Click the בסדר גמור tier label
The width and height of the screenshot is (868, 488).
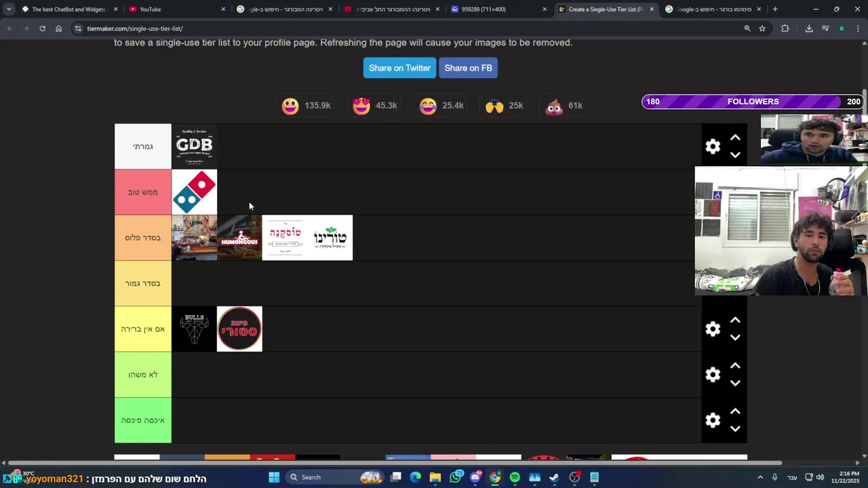pos(142,283)
